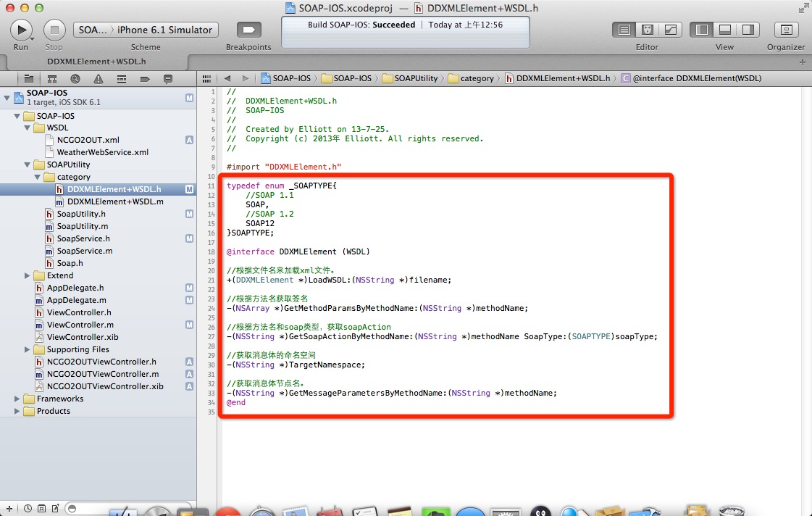Open related files grid menu
This screenshot has height=516, width=812.
point(206,79)
